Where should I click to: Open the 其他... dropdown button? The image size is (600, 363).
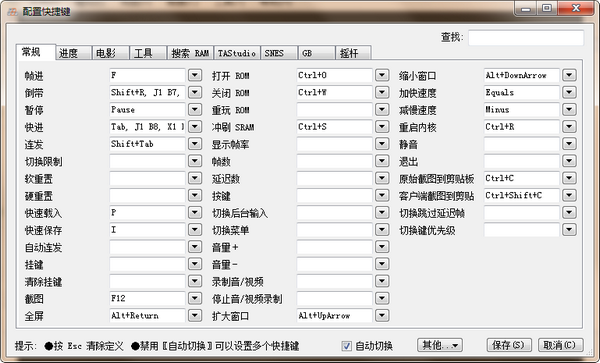440,345
